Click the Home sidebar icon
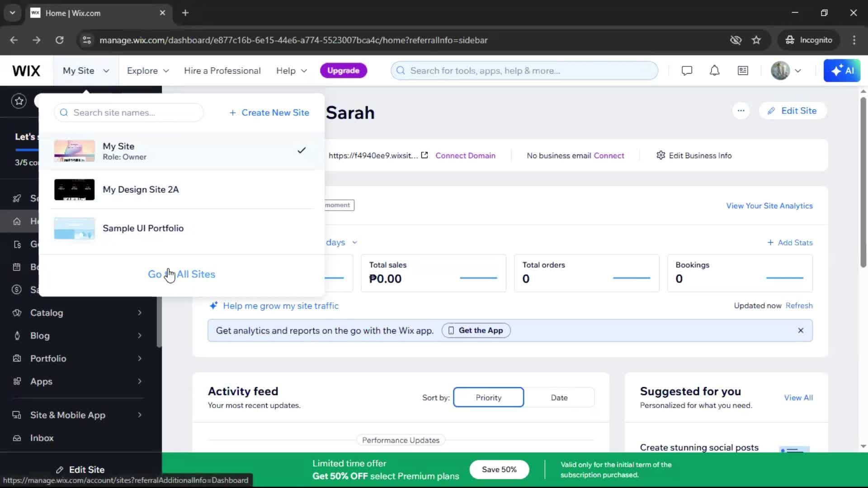Screen dimensions: 868x488 tap(17, 221)
